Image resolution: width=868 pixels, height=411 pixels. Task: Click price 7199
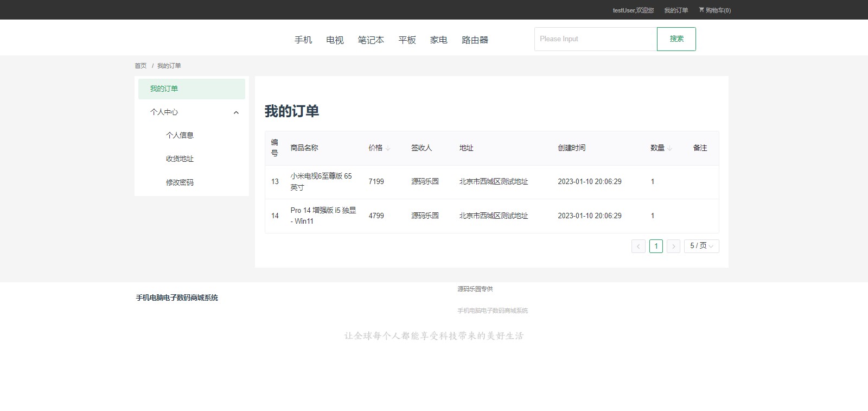tap(376, 181)
